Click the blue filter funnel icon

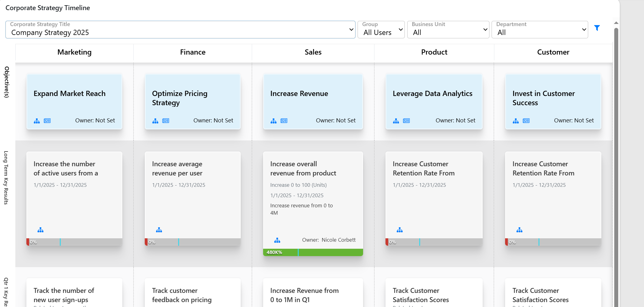(x=597, y=28)
